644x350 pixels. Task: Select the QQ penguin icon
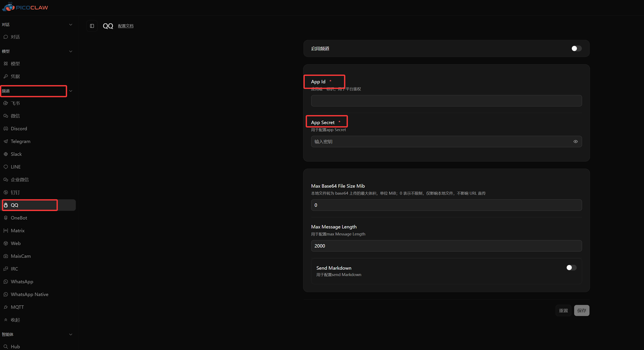click(6, 205)
